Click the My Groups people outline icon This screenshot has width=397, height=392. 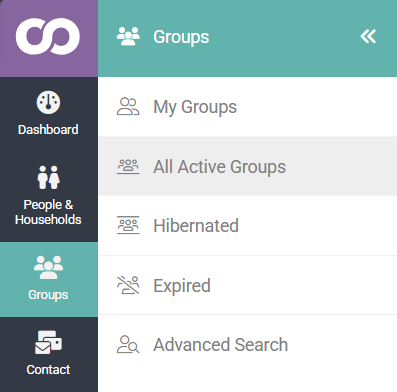pyautogui.click(x=128, y=106)
